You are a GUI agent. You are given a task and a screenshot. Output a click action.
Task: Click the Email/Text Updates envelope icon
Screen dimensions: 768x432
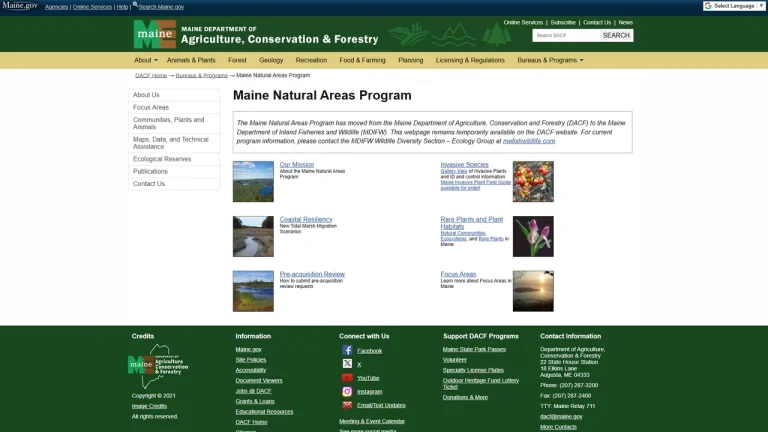click(x=347, y=405)
